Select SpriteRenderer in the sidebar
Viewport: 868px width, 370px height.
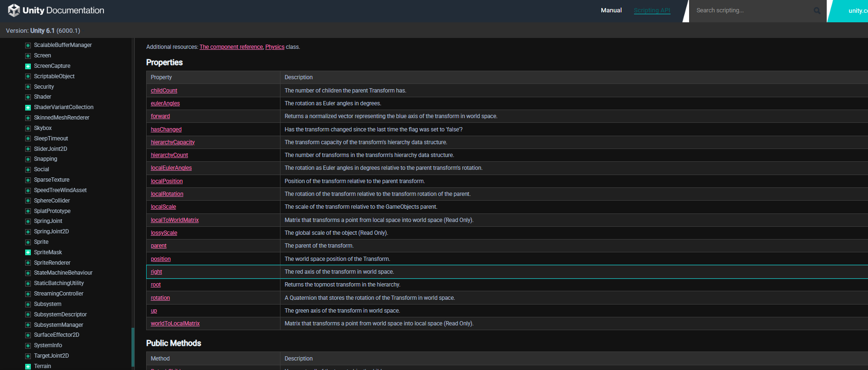coord(52,263)
